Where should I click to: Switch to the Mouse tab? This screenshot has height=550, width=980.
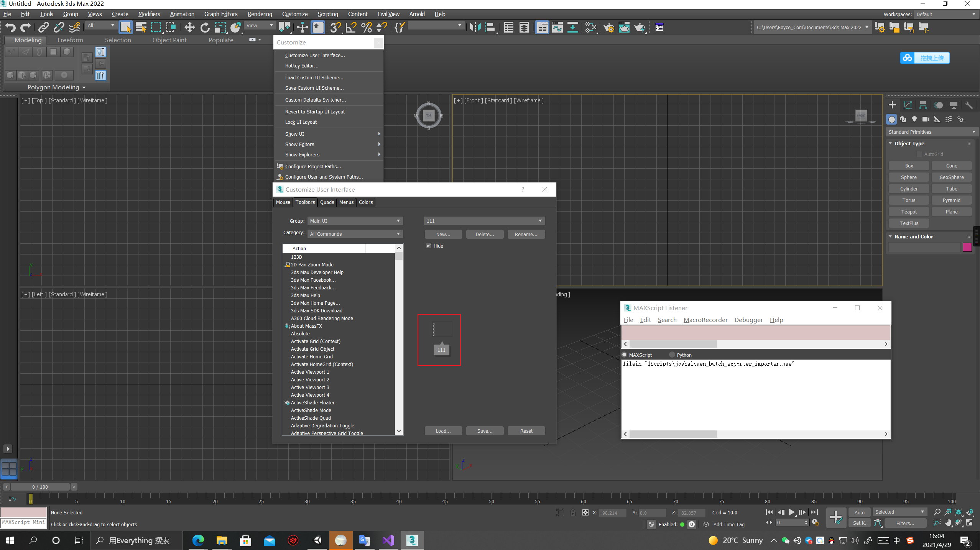(283, 202)
